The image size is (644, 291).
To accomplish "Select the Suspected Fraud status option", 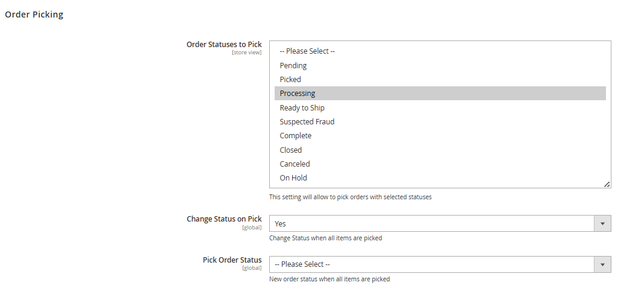I will tap(307, 121).
